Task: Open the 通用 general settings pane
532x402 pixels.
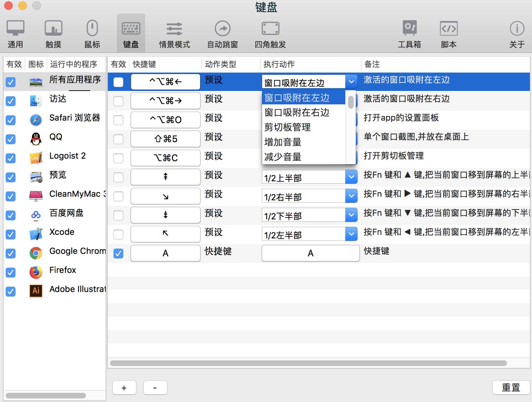Action: point(15,34)
